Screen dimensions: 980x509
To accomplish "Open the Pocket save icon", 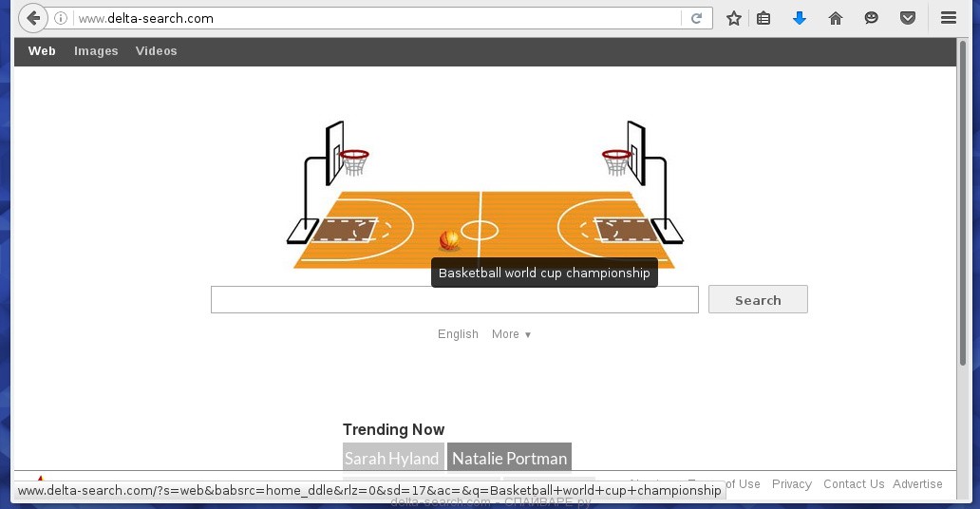I will click(x=908, y=18).
